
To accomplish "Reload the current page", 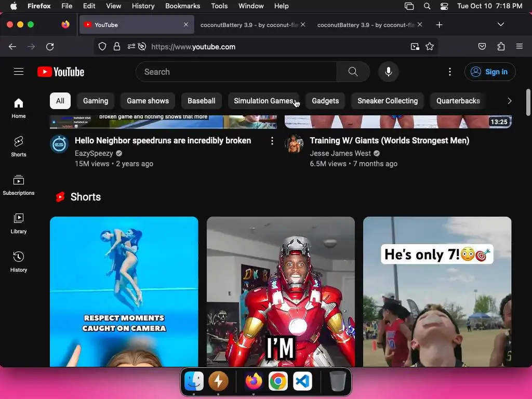I will [50, 46].
